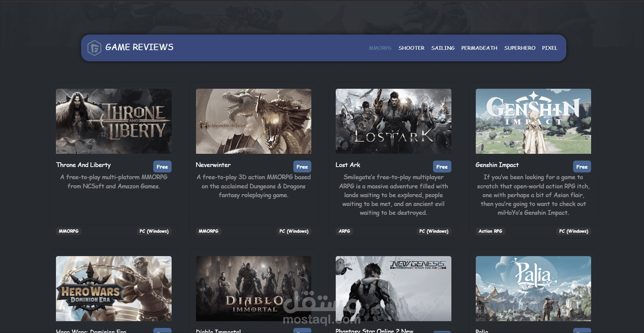
Task: Open the Genshin Impact cover image
Action: click(x=533, y=121)
